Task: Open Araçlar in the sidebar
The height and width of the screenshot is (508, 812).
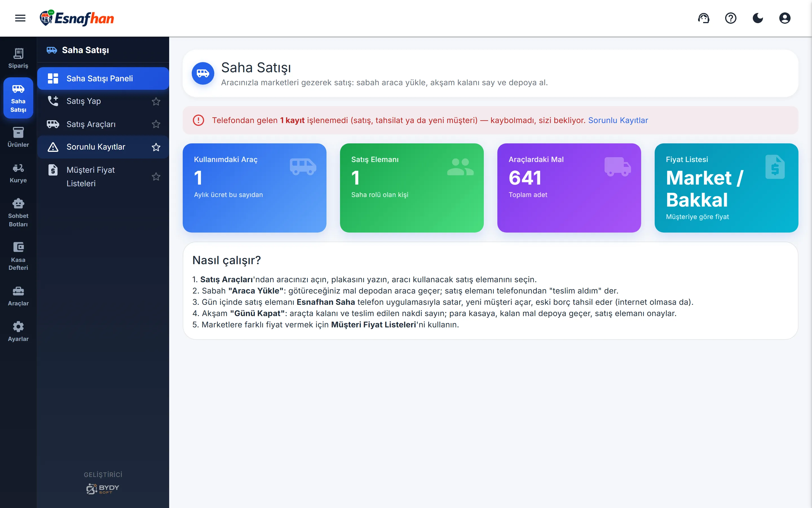Action: pos(18,296)
